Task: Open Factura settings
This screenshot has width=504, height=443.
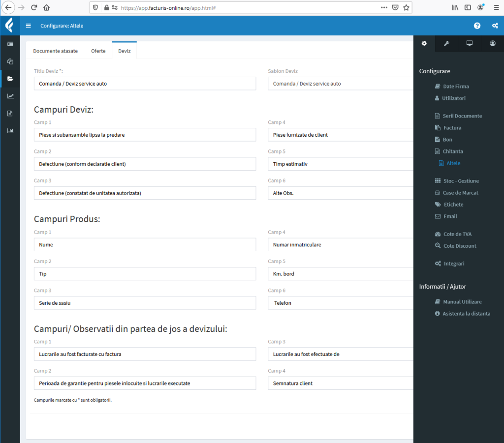Action: (448, 128)
